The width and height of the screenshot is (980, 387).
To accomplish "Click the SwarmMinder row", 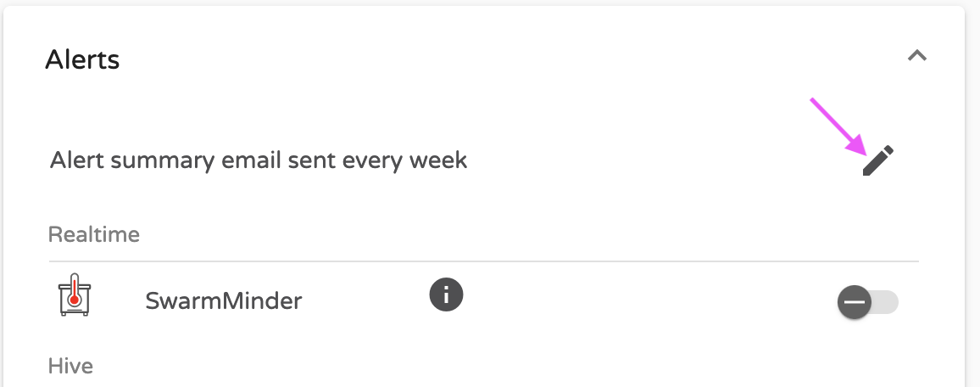I will click(x=484, y=299).
